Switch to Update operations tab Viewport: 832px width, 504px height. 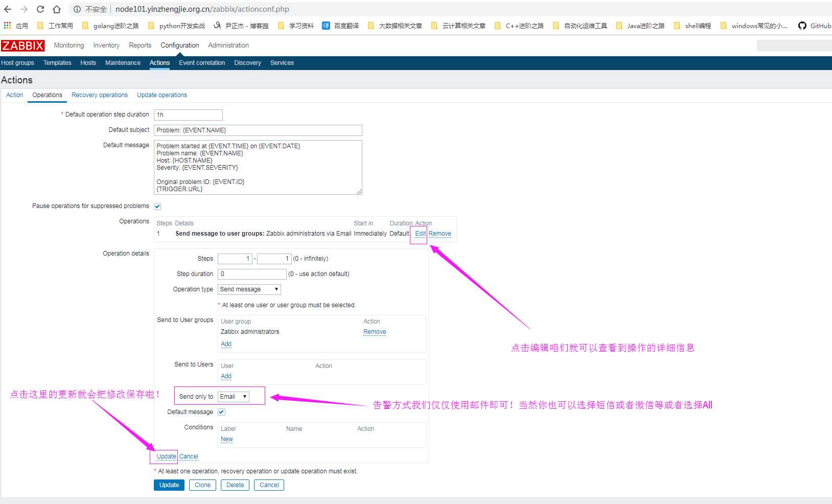(x=162, y=95)
